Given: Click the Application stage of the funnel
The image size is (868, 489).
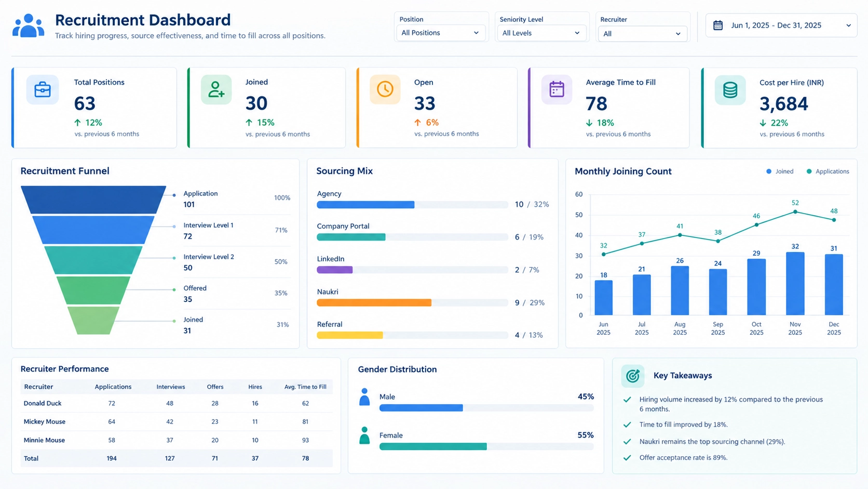Looking at the screenshot, I should click(93, 200).
